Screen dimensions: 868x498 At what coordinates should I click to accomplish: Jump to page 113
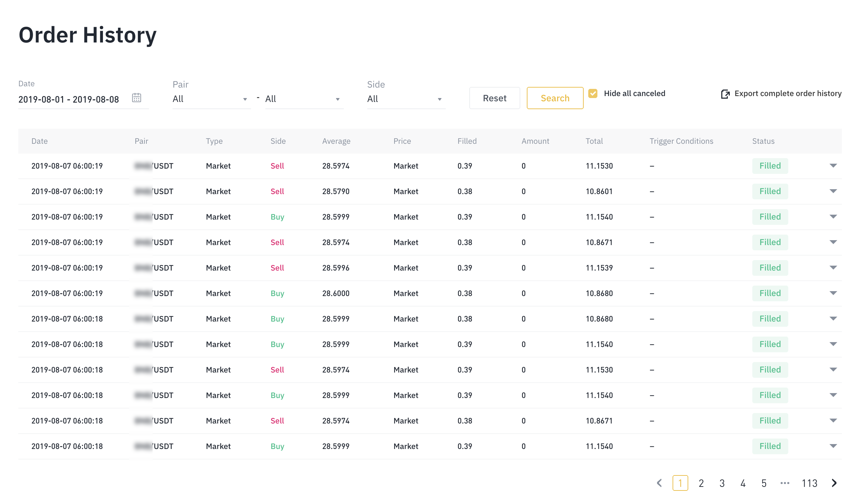809,483
